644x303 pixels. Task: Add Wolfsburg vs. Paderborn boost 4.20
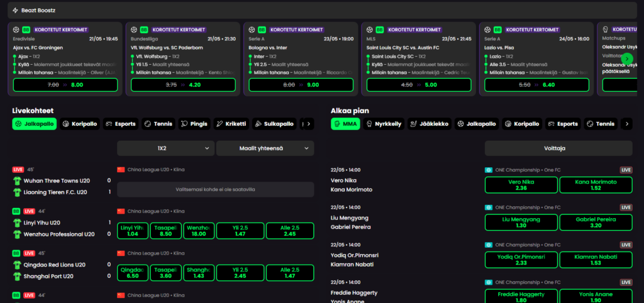tap(183, 85)
